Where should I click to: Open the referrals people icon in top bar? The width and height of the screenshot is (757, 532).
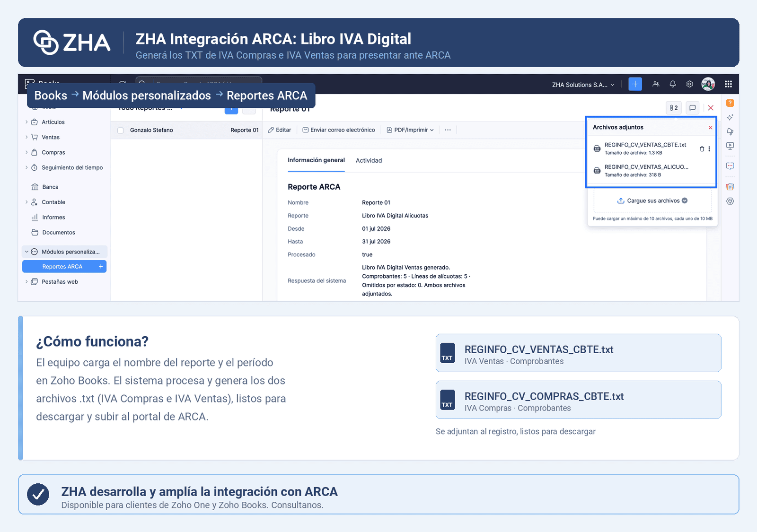[x=656, y=84]
